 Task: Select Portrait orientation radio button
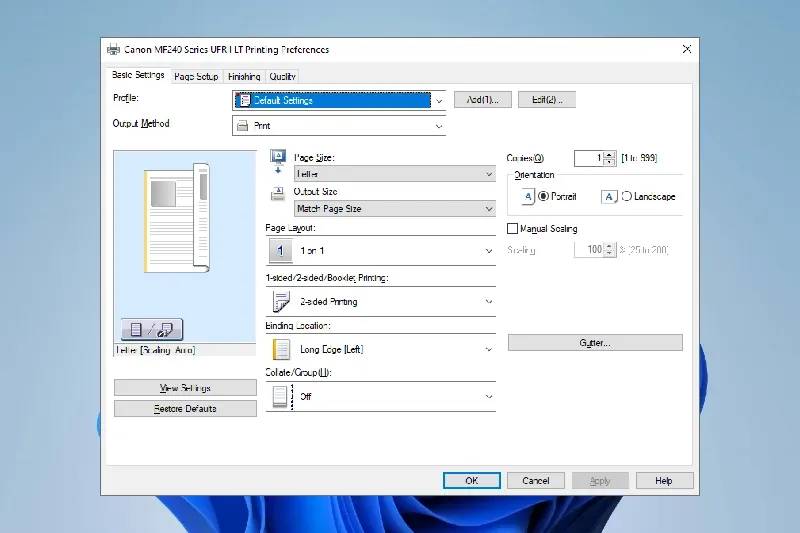coord(543,196)
